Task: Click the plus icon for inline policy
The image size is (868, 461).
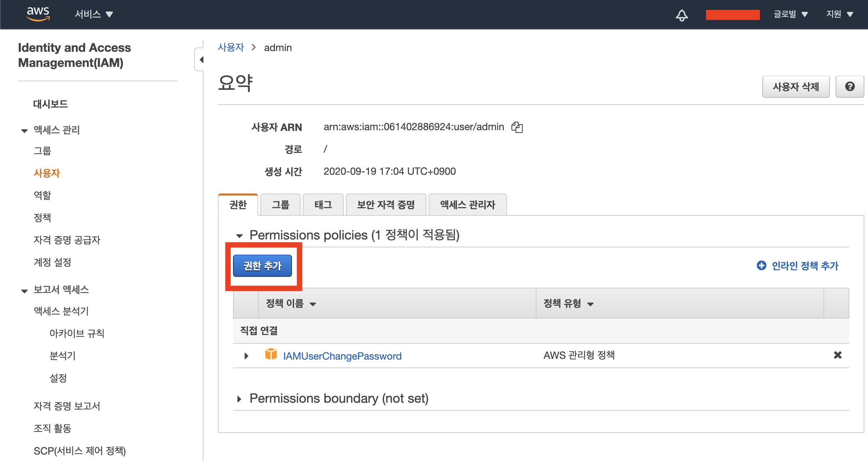Action: (761, 265)
